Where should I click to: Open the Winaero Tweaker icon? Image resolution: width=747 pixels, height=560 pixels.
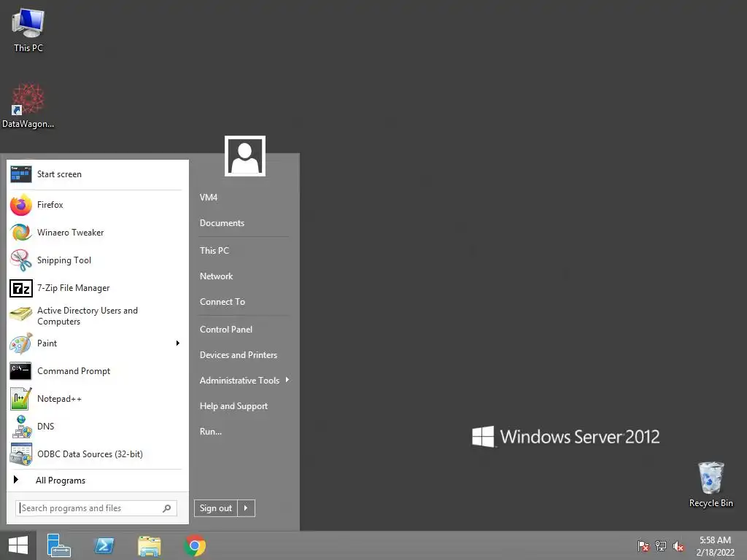point(20,233)
